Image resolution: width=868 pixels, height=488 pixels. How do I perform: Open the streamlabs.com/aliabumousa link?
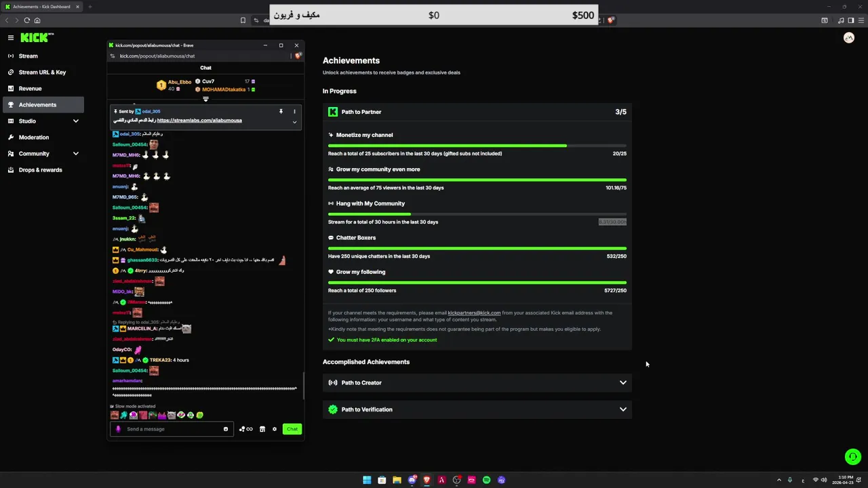[199, 121]
